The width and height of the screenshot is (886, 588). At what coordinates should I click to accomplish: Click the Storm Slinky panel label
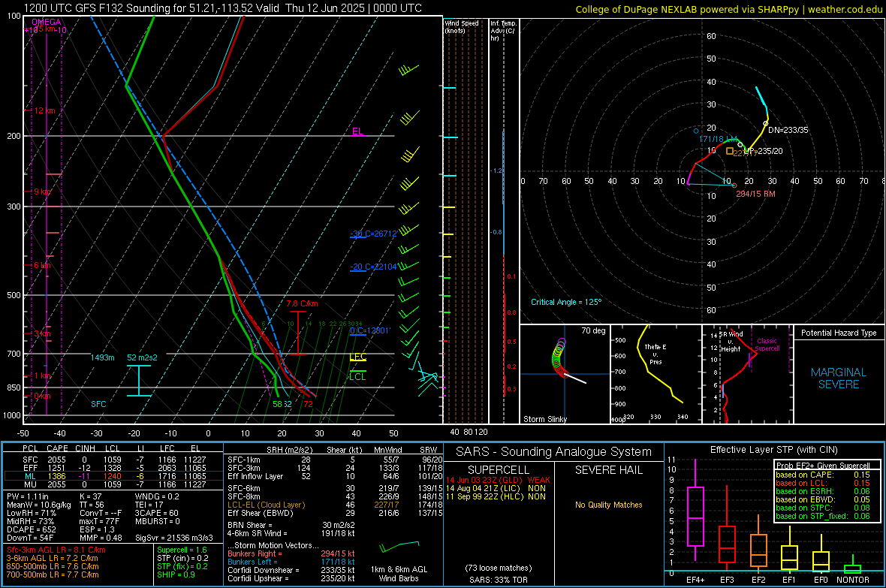[544, 419]
